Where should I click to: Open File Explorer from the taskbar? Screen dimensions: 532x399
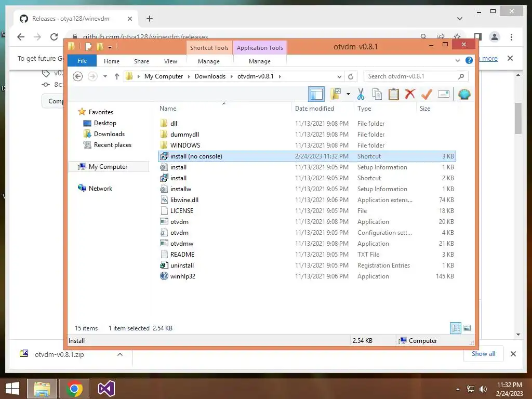42,389
